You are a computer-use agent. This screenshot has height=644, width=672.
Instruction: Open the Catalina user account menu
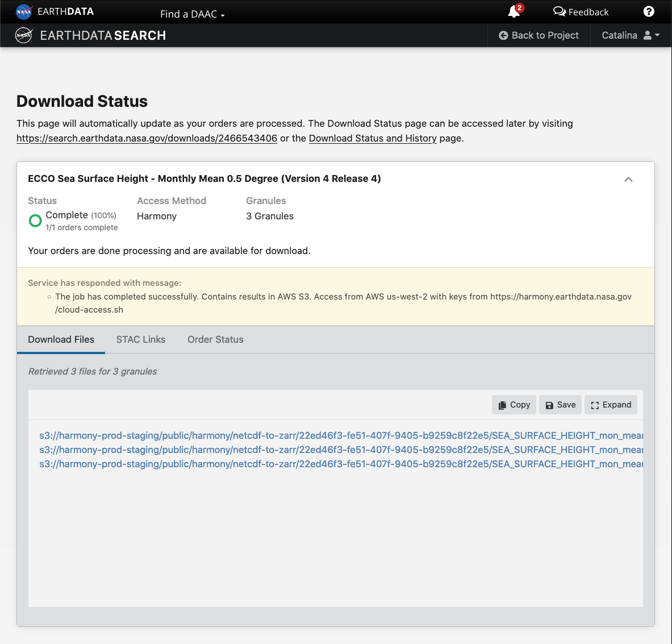[x=631, y=35]
